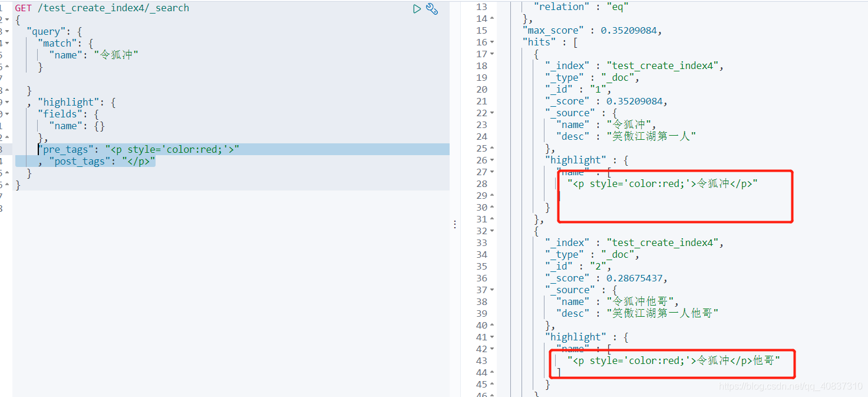Click the "max_score" : 0.35209084 line
Viewport: 868px width, 397px height.
[592, 31]
